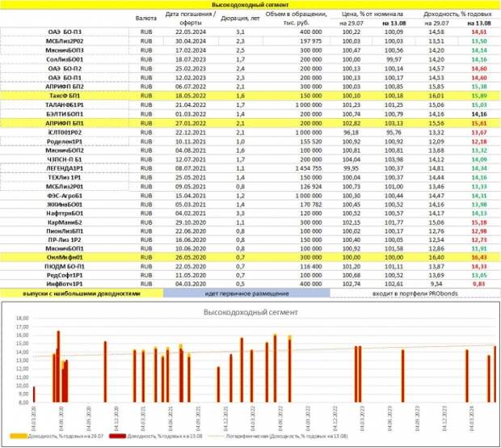
Task: Select bond name 'МясничБОП2'
Action: 65,150
